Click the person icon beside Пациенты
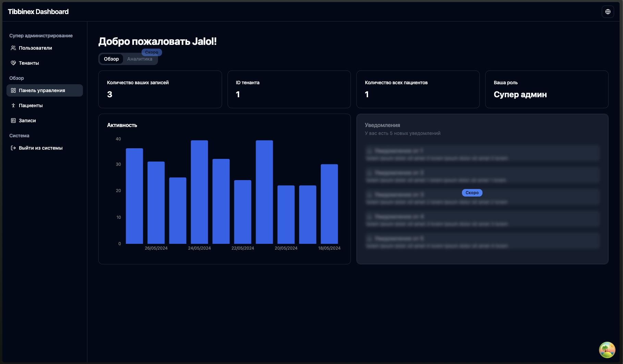Screen dimensions: 623x364 pyautogui.click(x=13, y=105)
